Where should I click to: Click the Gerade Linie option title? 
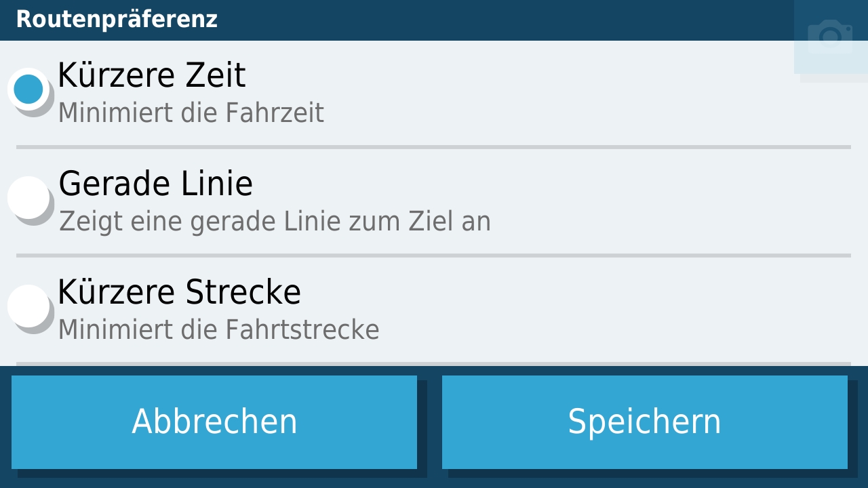click(x=155, y=184)
